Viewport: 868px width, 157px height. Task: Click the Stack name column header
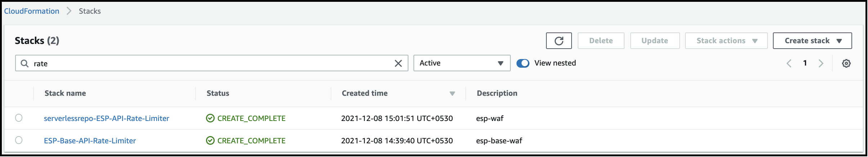coord(65,93)
